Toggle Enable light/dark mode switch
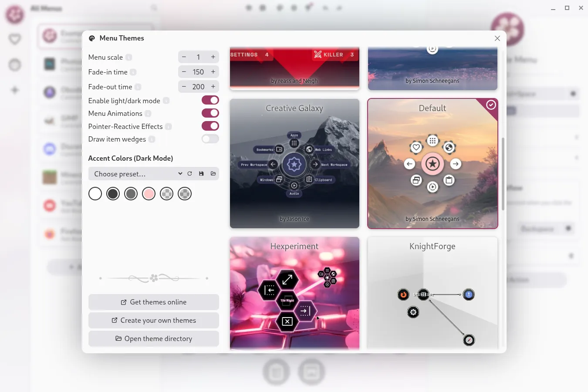Viewport: 588px width, 392px height. point(210,100)
